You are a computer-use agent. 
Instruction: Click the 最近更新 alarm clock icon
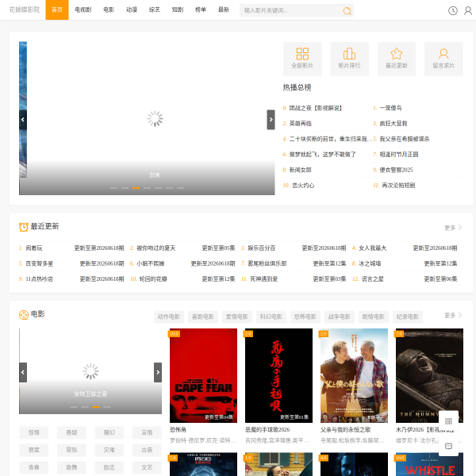pos(23,227)
